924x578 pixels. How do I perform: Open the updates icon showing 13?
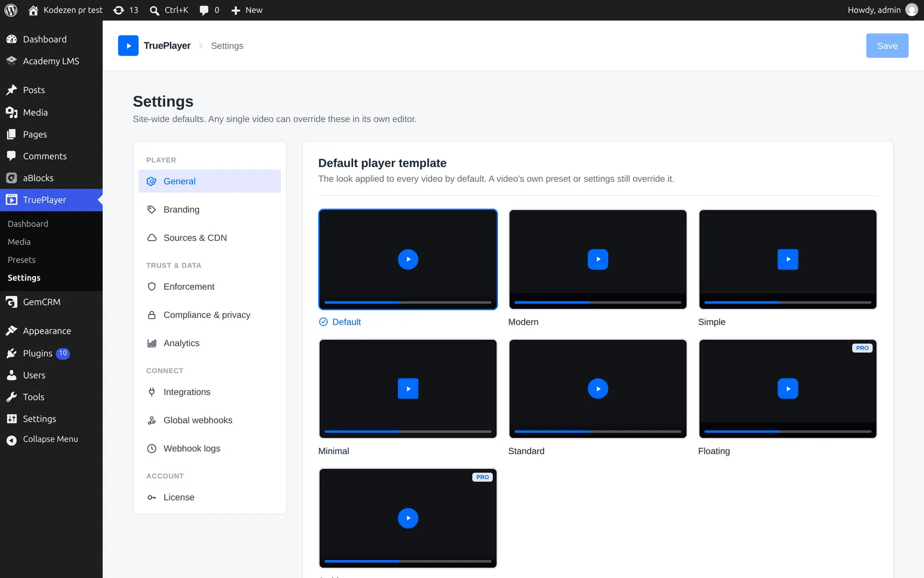point(119,10)
